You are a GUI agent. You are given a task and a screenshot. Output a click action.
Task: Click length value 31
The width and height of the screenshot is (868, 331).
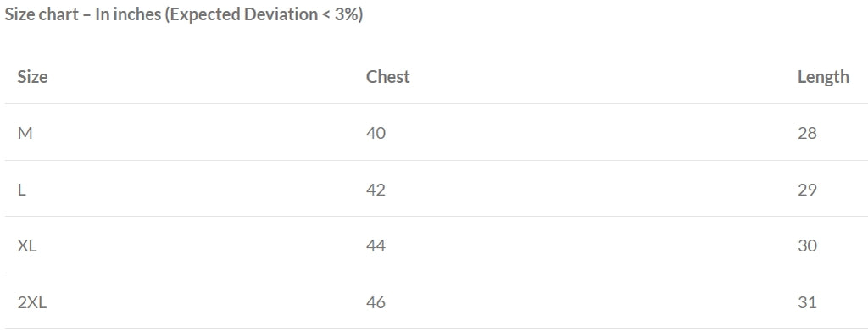(807, 302)
